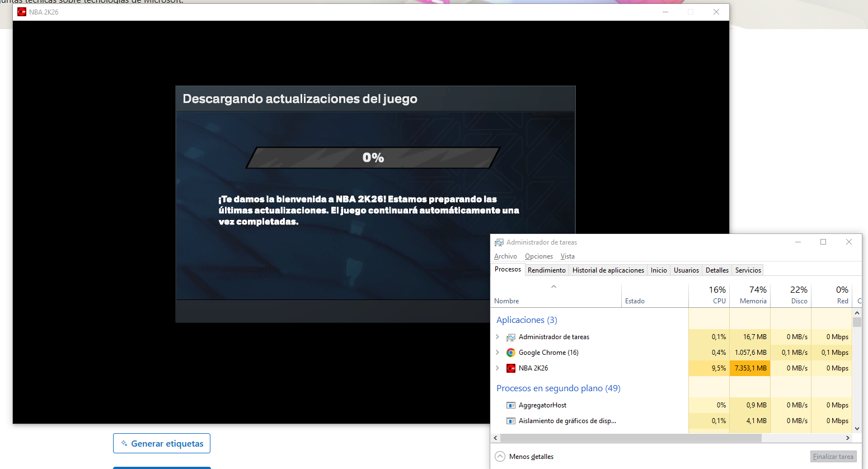Open the Usuarios tab
Screen dimensions: 868x469
(686, 270)
